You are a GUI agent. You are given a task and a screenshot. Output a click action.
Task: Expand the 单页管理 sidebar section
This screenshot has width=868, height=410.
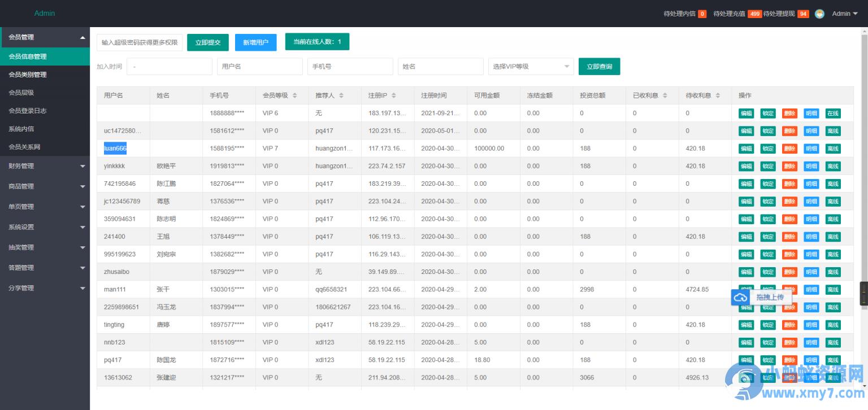(x=45, y=207)
